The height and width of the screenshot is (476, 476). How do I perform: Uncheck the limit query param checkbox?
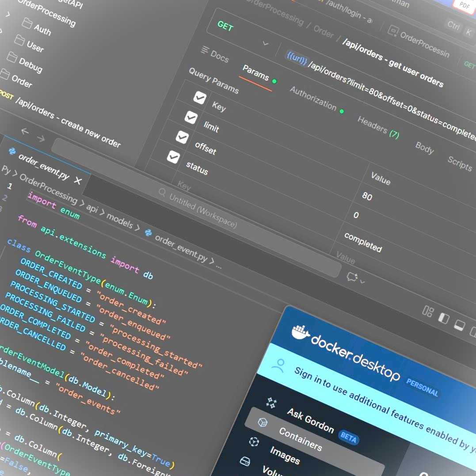click(191, 117)
